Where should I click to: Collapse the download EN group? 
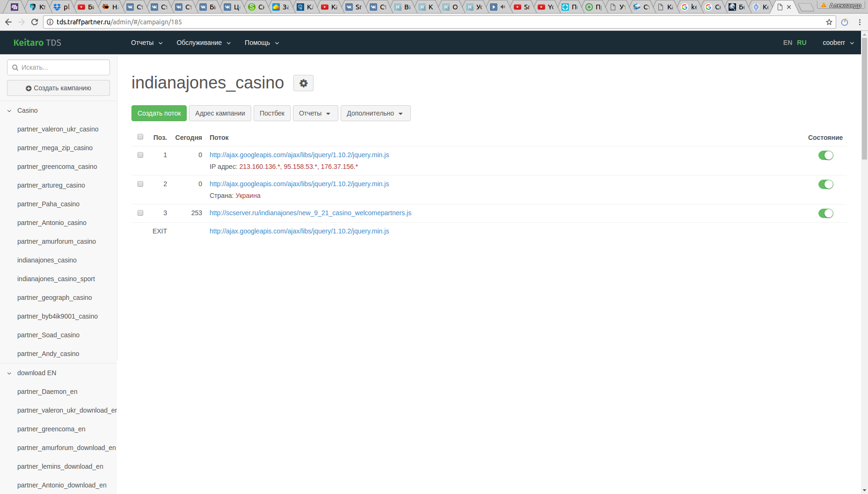pos(9,373)
